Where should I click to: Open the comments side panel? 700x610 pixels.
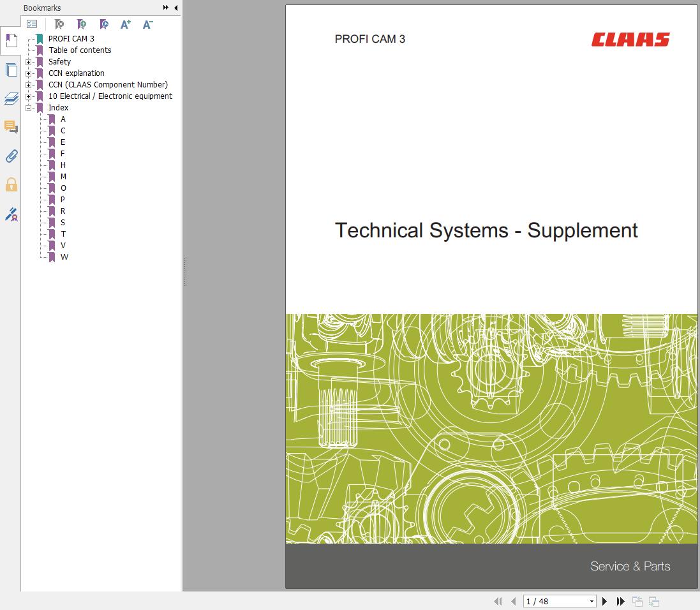[11, 127]
